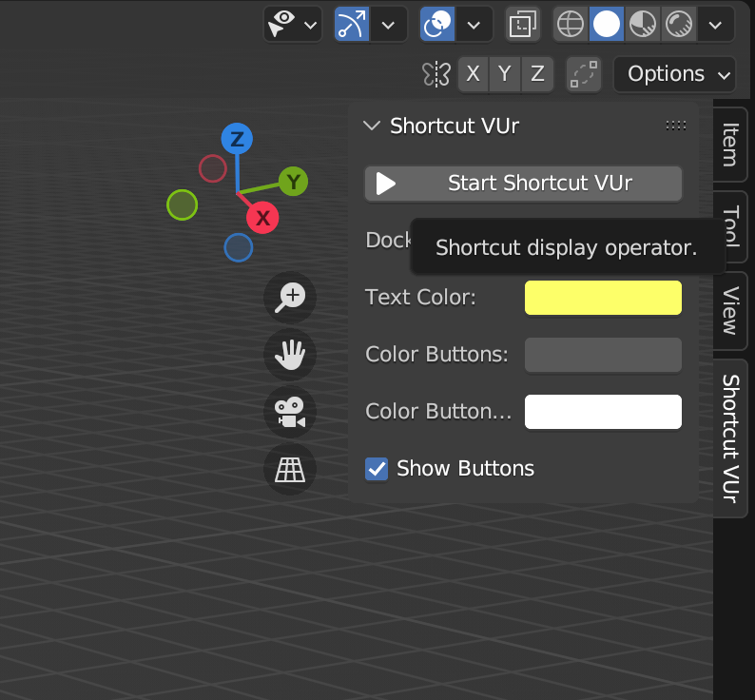The image size is (755, 700).
Task: Switch to material preview shading
Action: click(x=643, y=24)
